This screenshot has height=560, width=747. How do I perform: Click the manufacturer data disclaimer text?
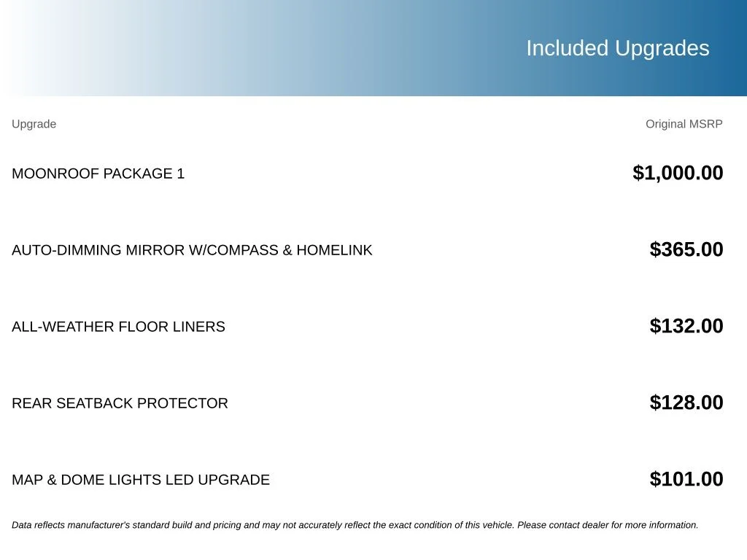pyautogui.click(x=355, y=525)
